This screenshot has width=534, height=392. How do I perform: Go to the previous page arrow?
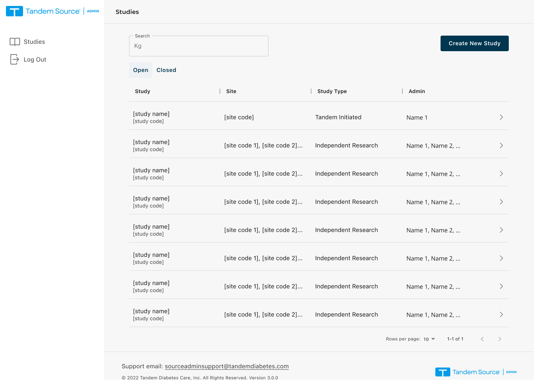pyautogui.click(x=482, y=339)
